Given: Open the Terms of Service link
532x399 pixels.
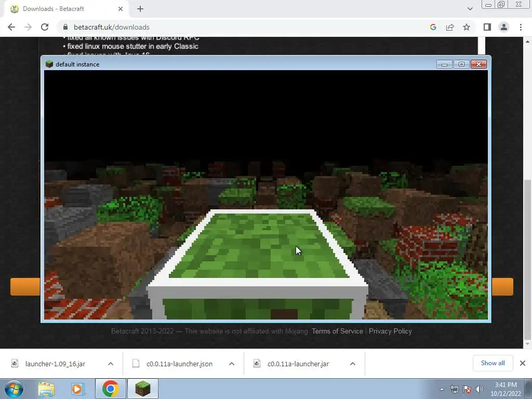Looking at the screenshot, I should (x=337, y=331).
